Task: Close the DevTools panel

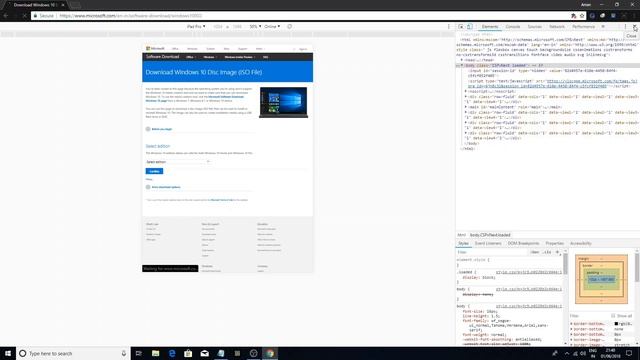Action: (635, 27)
